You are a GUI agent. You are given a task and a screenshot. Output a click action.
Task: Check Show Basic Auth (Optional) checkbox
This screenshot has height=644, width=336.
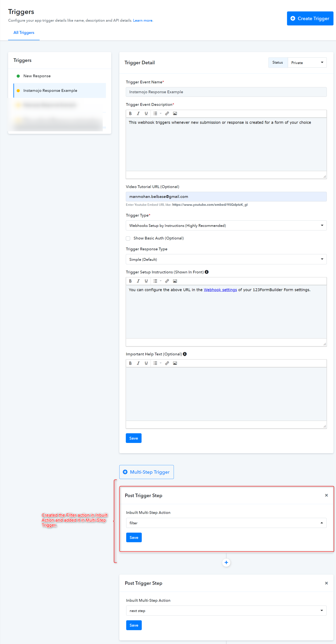point(128,238)
